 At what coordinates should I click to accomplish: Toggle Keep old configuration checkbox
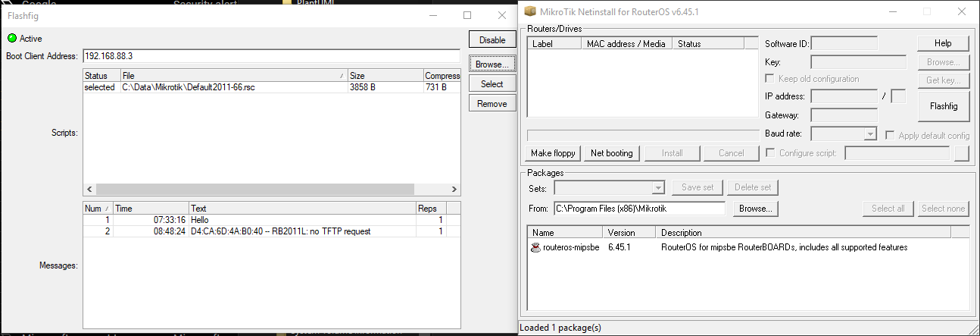click(x=770, y=79)
